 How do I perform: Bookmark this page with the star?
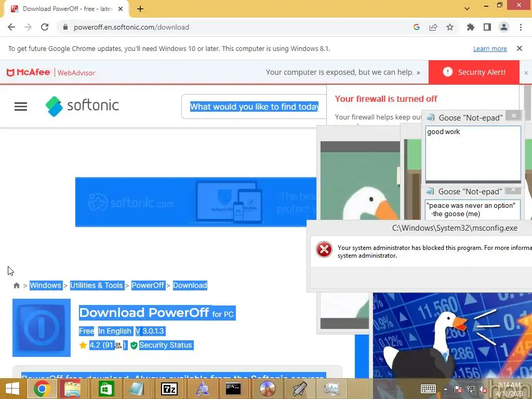(450, 27)
